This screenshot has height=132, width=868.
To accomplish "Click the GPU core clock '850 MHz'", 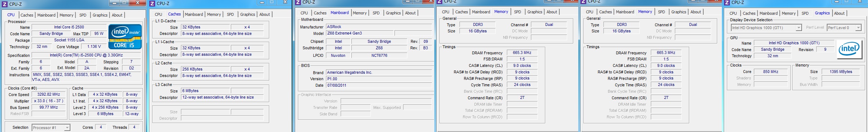I will click(x=771, y=72).
